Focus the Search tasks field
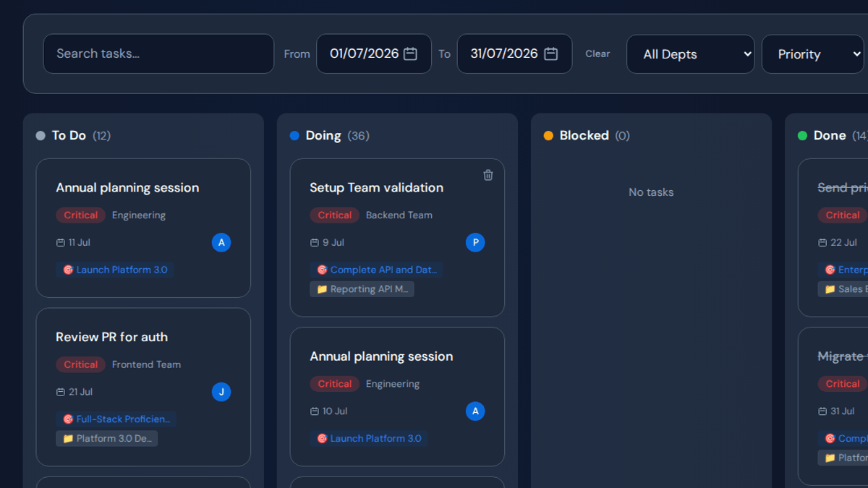 (158, 53)
